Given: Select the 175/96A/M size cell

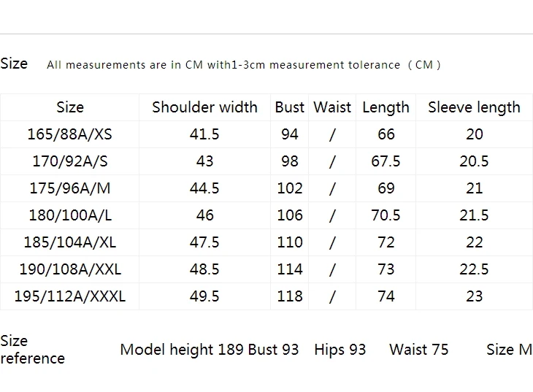Looking at the screenshot, I should tap(69, 188).
